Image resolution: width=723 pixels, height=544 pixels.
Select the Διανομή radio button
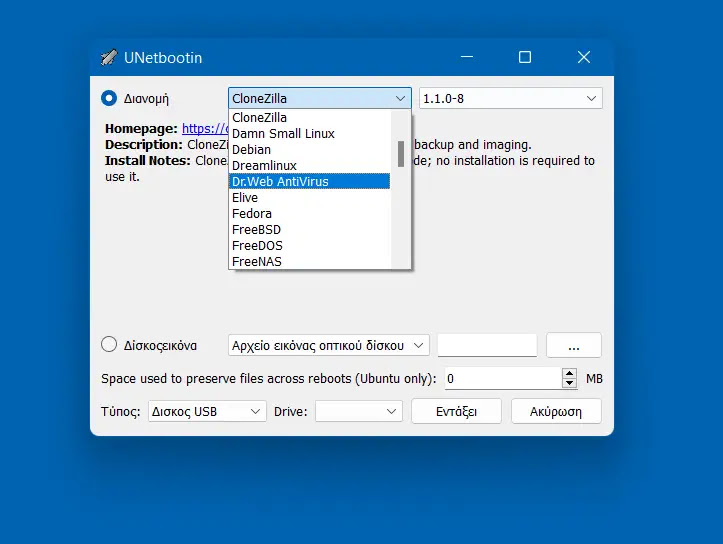coord(109,98)
